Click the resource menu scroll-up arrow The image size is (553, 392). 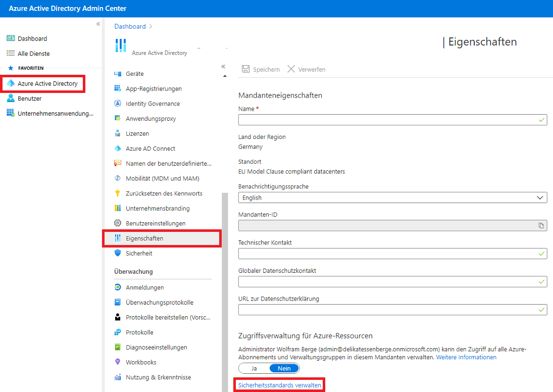(x=225, y=76)
